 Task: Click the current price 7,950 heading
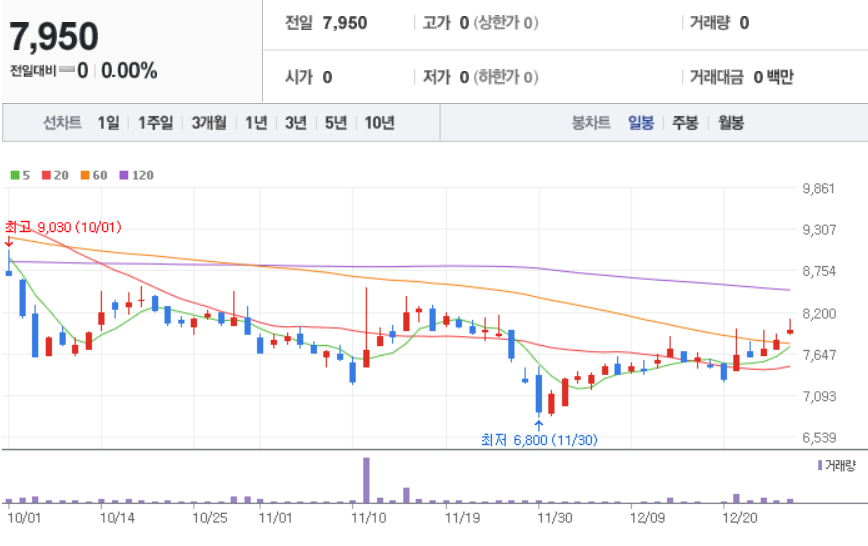[54, 37]
